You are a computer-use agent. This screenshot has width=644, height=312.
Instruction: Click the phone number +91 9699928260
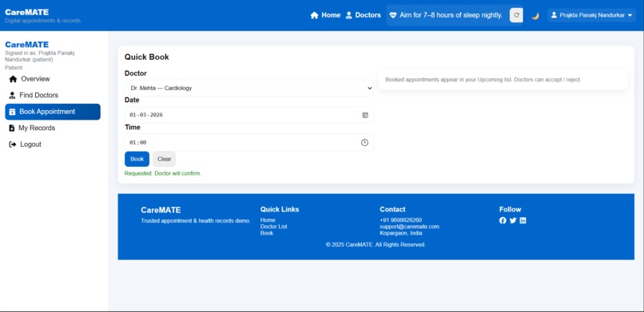click(x=400, y=220)
